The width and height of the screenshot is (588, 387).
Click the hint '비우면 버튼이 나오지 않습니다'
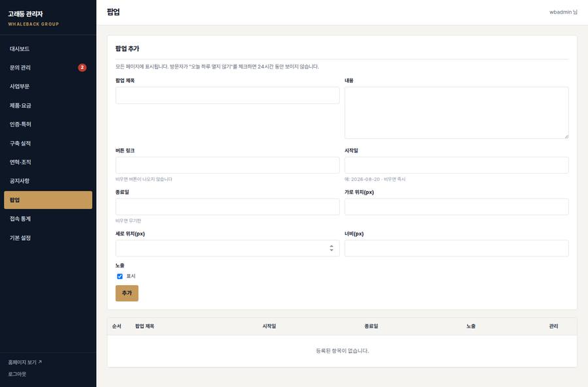click(144, 179)
